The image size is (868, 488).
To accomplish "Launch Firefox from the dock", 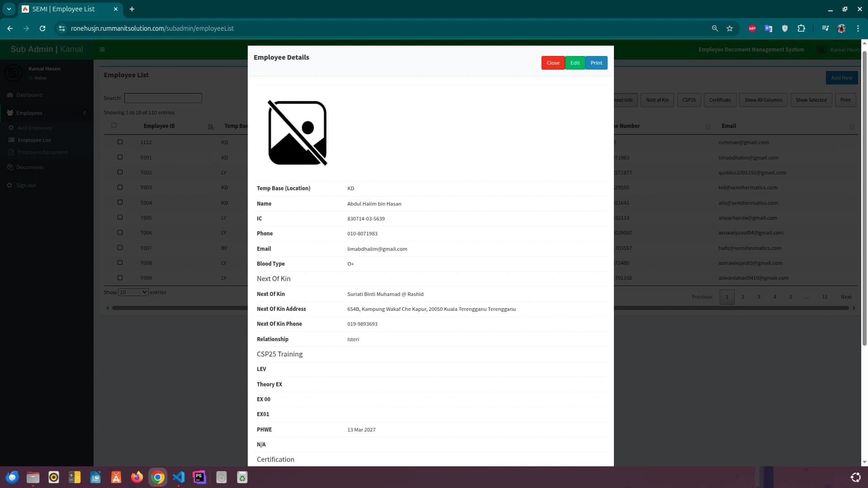I will pyautogui.click(x=137, y=477).
